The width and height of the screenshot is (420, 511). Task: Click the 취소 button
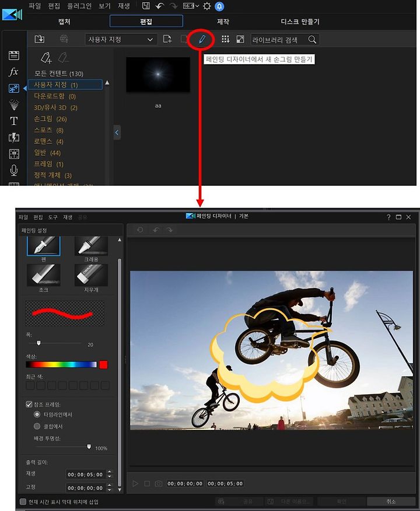click(391, 501)
